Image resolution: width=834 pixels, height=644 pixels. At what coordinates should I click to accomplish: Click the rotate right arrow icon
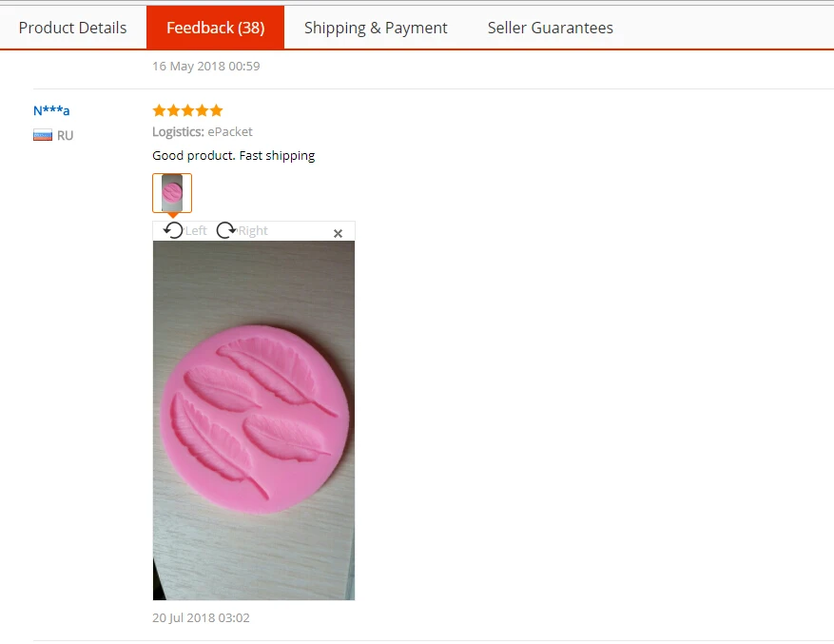[226, 230]
